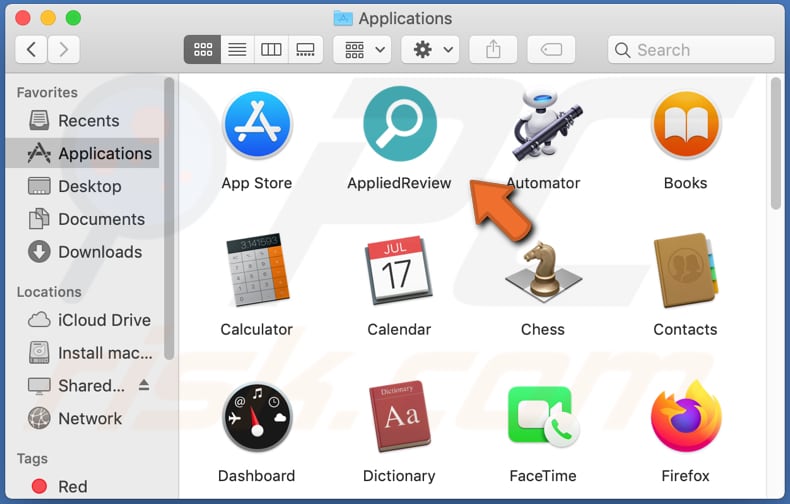
Task: Click the Share toolbar button
Action: click(x=493, y=49)
